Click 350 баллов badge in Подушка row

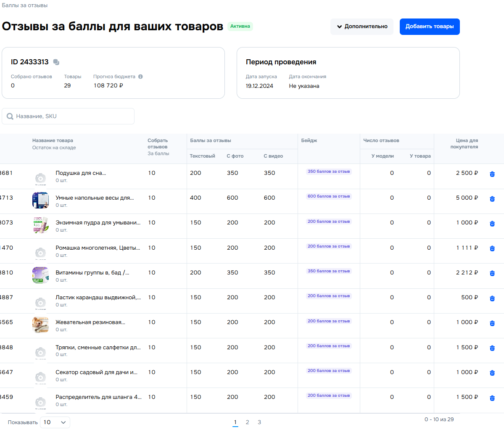(x=328, y=171)
